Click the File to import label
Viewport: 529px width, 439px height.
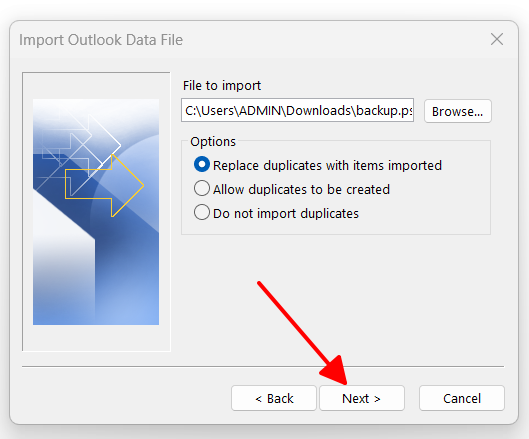[222, 85]
